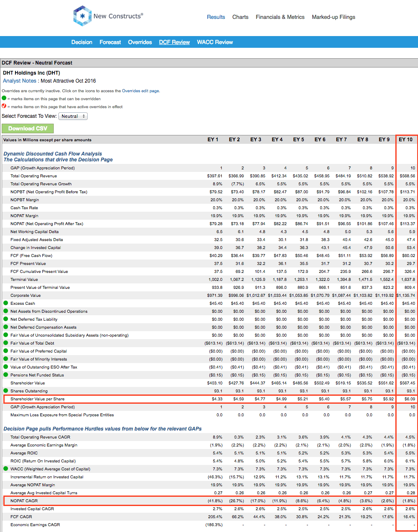Click override icon for Fair Value of Preferred Capital
This screenshot has width=418, height=532.
tap(6, 351)
